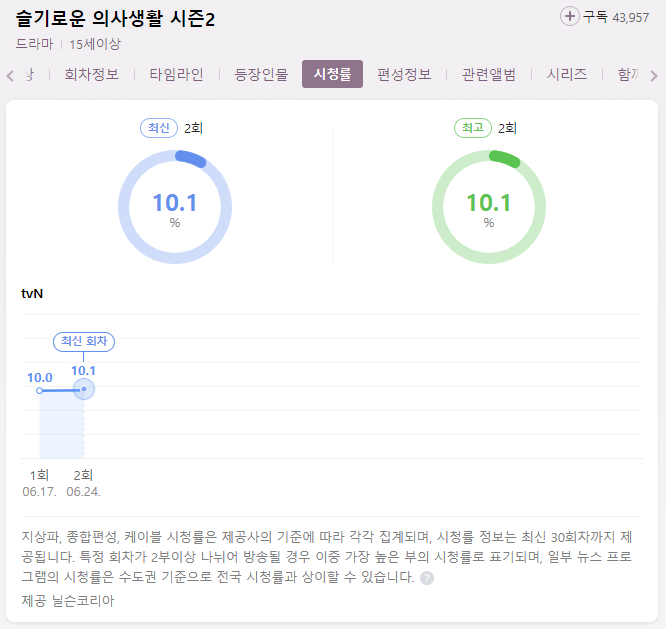This screenshot has width=666, height=629.
Task: Click the green 최고 badge label
Action: 473,128
